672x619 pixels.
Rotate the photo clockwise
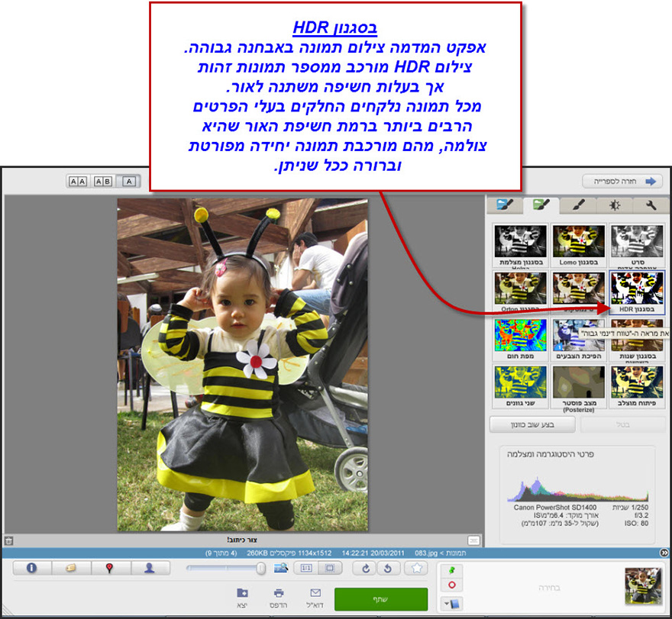(x=366, y=568)
